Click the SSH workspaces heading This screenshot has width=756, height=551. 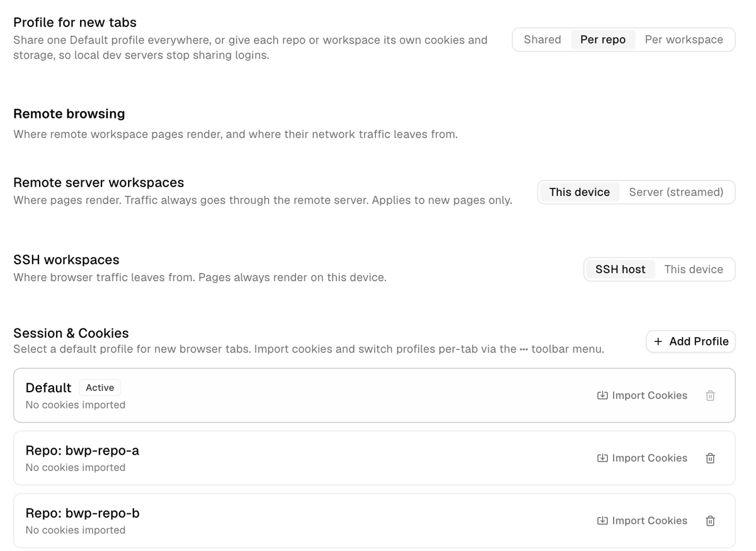tap(66, 260)
